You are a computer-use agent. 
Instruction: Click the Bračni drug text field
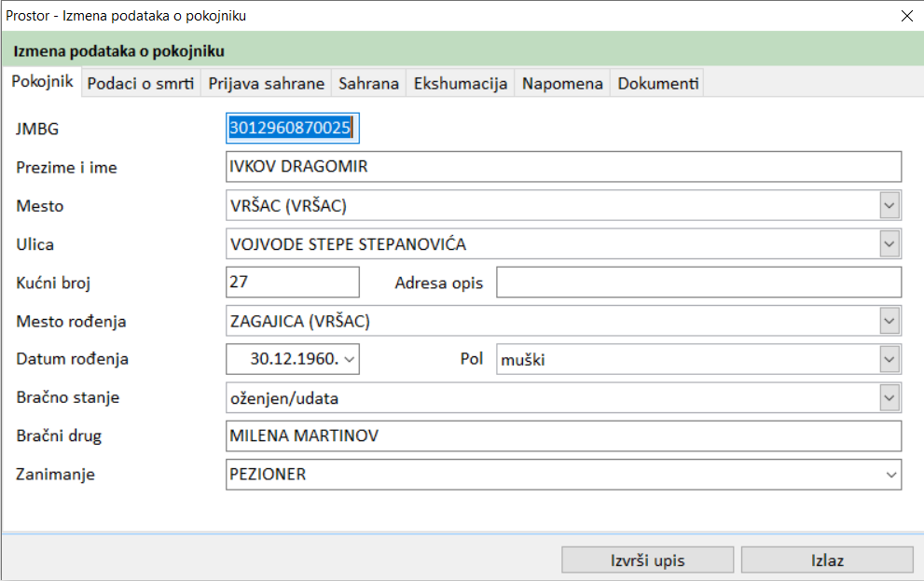click(x=563, y=436)
